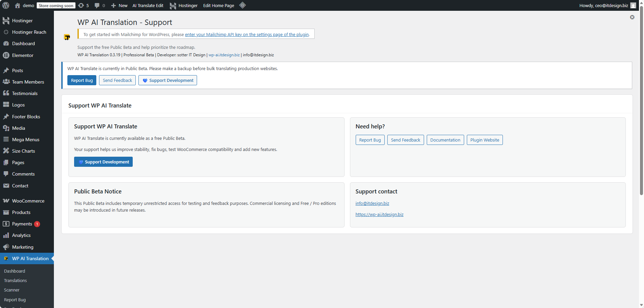Click the WordPress logo icon
This screenshot has height=308, width=644.
click(6, 5)
